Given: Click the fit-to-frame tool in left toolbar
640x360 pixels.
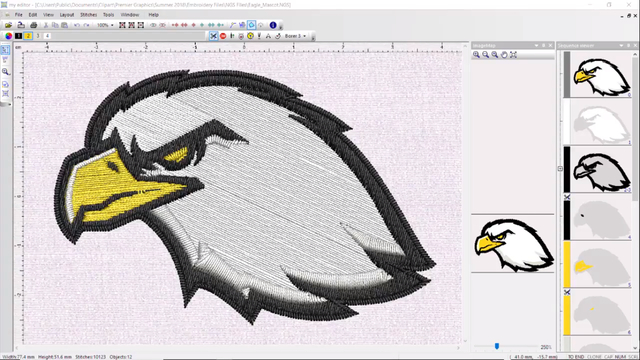Looking at the screenshot, I should 5,94.
